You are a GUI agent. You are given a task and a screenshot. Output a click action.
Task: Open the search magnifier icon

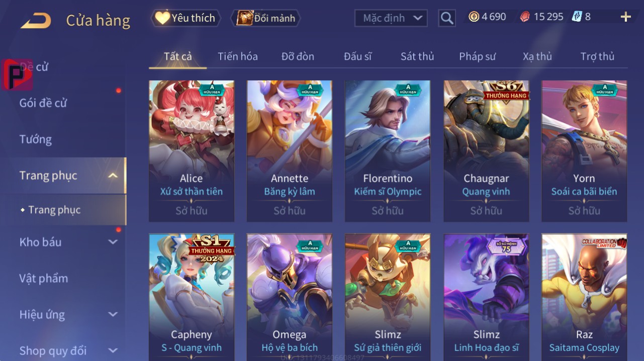[x=446, y=18]
